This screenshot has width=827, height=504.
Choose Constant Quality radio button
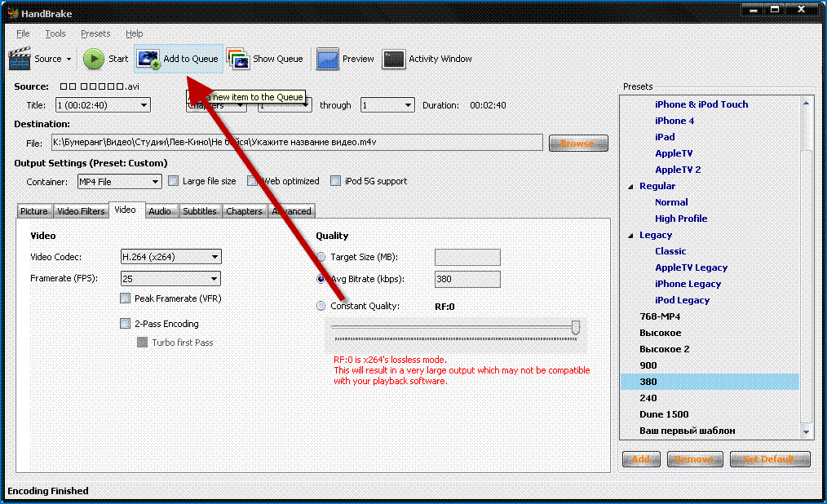tap(321, 306)
